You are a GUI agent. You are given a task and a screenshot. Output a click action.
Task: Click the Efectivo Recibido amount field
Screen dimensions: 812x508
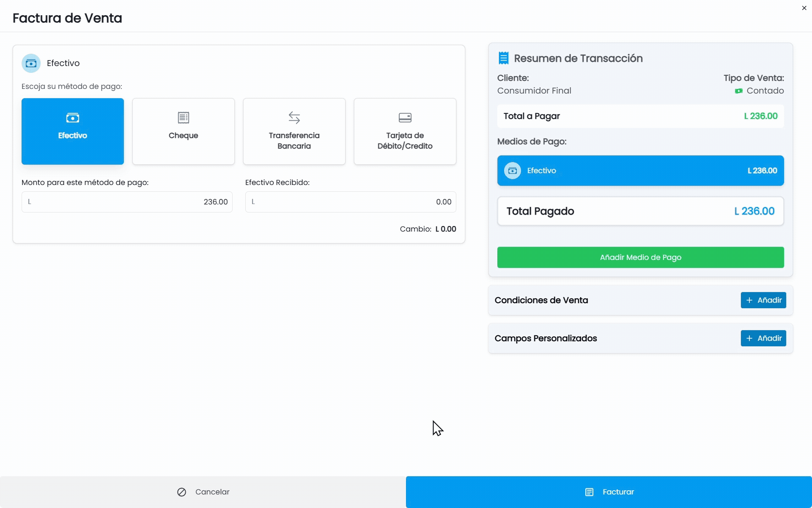coord(351,202)
